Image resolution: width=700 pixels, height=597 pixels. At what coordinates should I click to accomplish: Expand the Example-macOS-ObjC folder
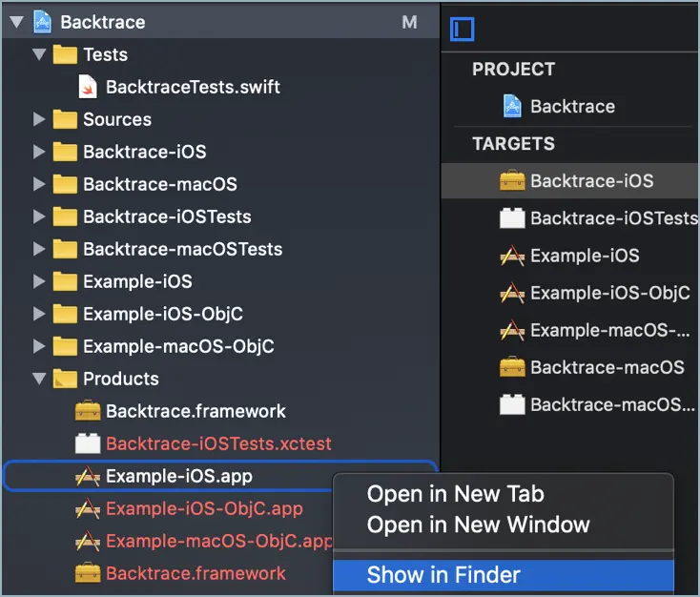click(x=39, y=346)
